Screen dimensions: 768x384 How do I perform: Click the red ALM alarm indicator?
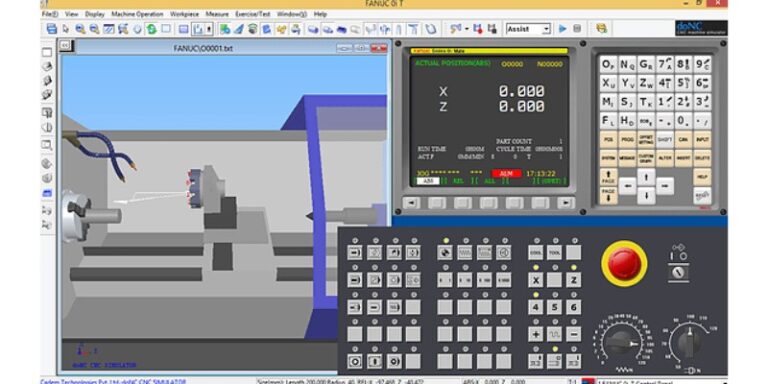(x=506, y=174)
